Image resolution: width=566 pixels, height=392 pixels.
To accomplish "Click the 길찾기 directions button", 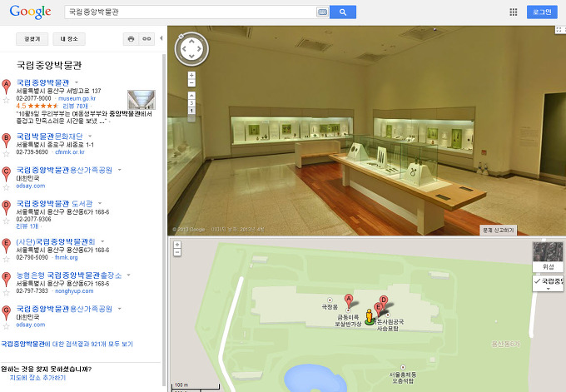I will click(32, 38).
